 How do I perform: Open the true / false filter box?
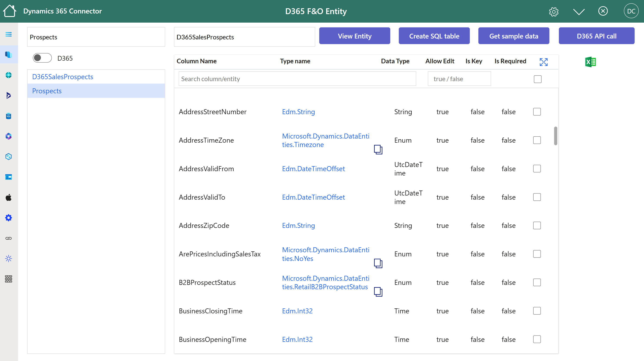click(x=459, y=79)
